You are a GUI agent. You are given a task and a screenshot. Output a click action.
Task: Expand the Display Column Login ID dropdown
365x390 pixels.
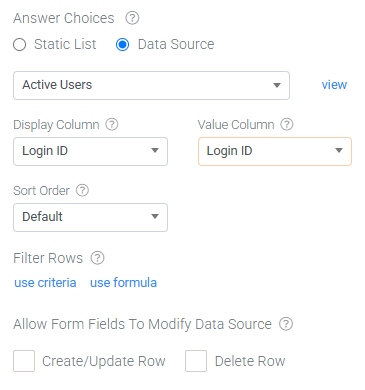tap(90, 151)
